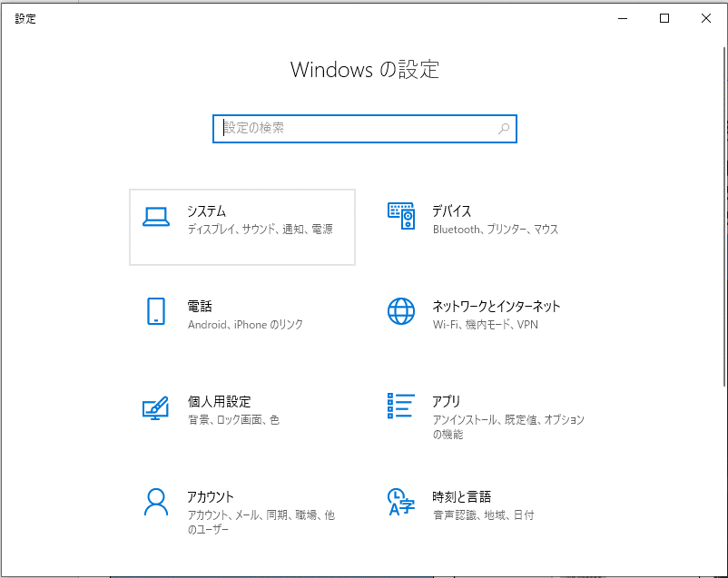
Task: Click the magnifier search icon
Action: tap(504, 129)
